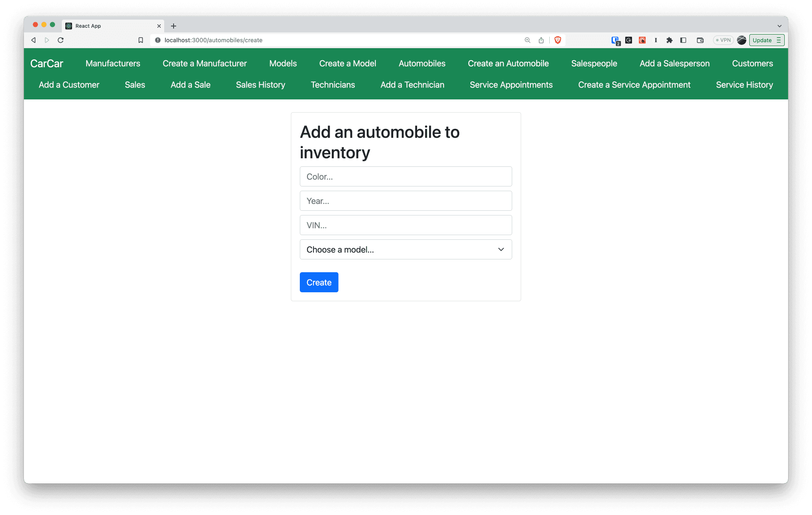Toggle the browser sidebar panel icon
Image resolution: width=812 pixels, height=515 pixels.
683,40
